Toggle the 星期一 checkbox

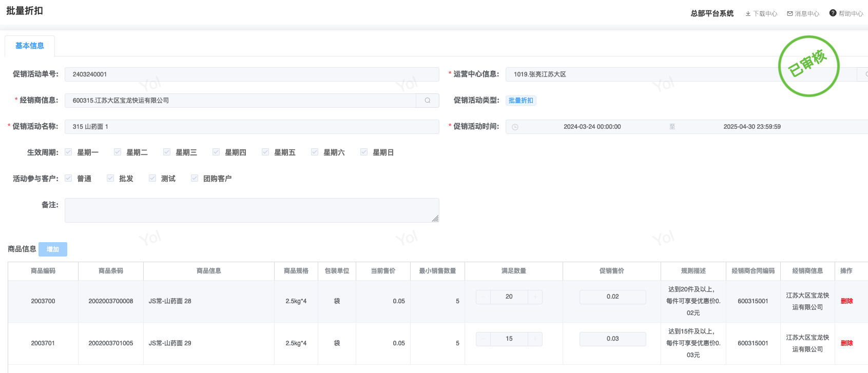[68, 152]
